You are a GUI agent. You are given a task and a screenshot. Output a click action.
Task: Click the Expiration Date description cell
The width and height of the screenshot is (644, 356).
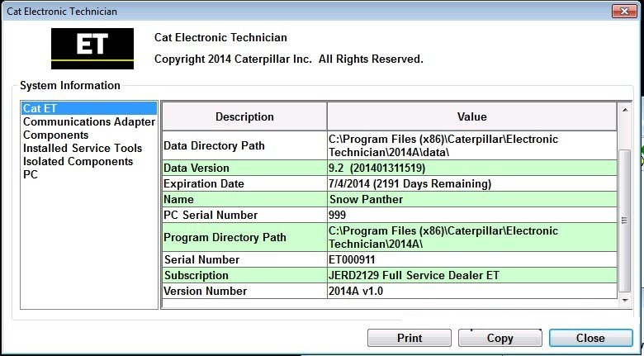244,183
